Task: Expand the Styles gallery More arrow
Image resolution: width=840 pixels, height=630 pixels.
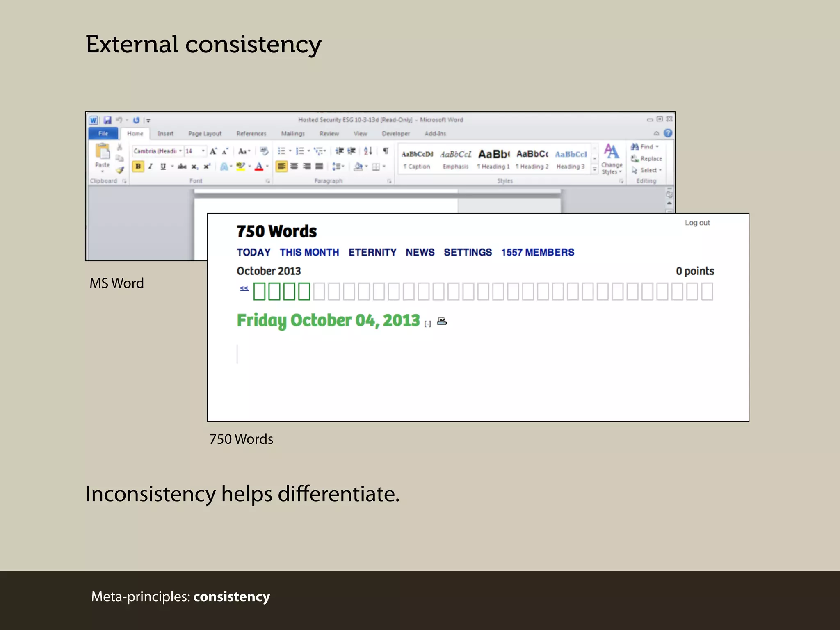Action: coord(595,169)
